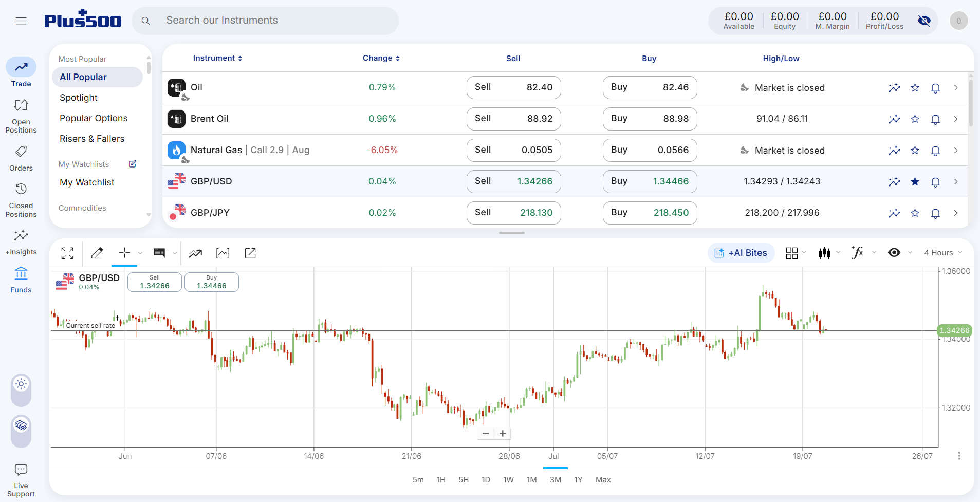980x502 pixels.
Task: Remove GBP/USD from watchlist star
Action: point(915,182)
